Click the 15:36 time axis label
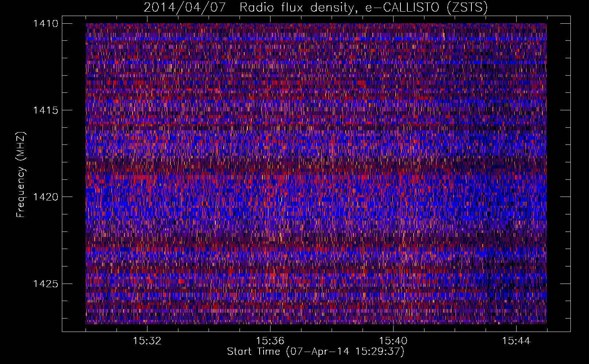 pyautogui.click(x=270, y=341)
